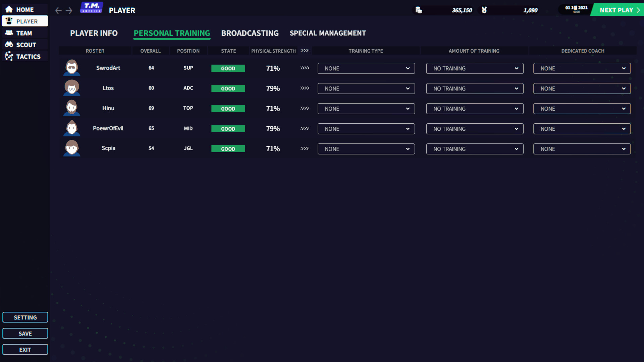Click chevron arrows in SwrodArt's row
Screen dimensions: 644x362
point(305,68)
